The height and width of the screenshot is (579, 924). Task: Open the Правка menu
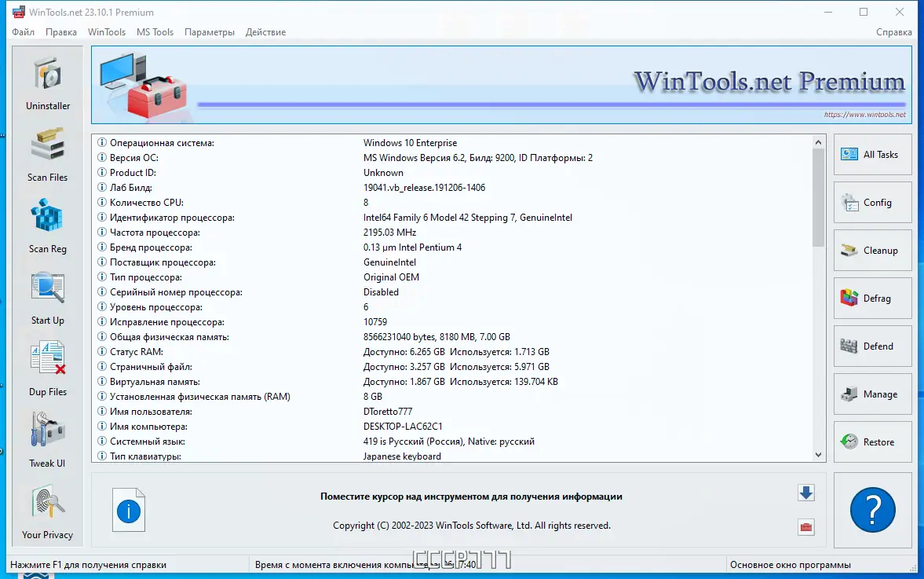coord(60,32)
